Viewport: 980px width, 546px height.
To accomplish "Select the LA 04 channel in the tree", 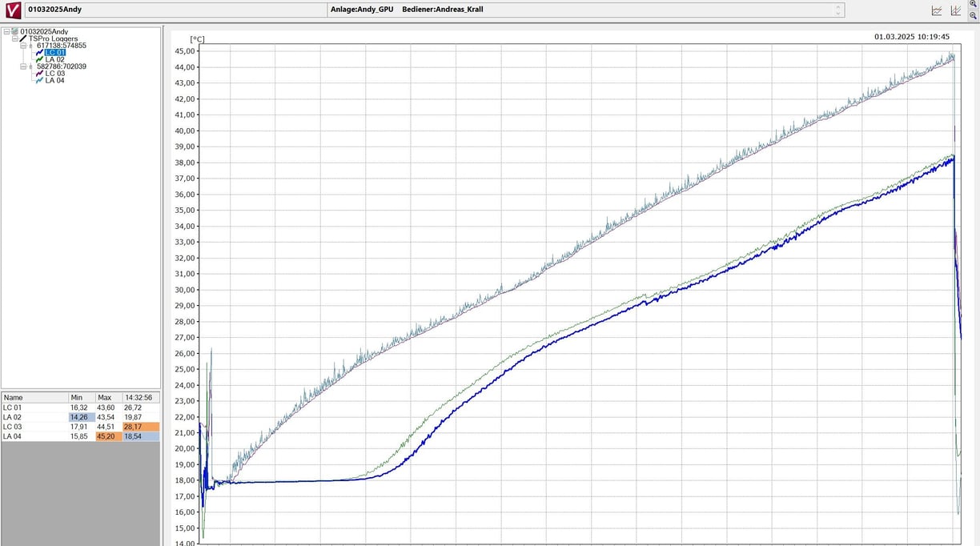I will pos(55,81).
